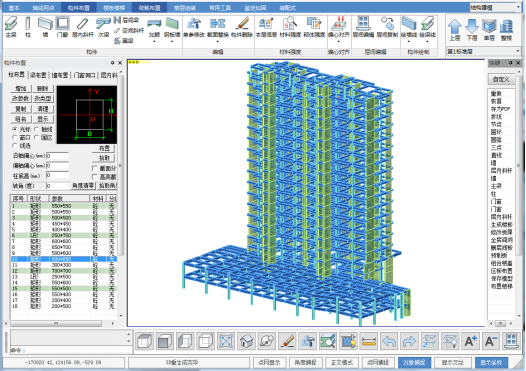The height and width of the screenshot is (371, 526).
Task: Click the 增加 button
Action: (x=21, y=89)
